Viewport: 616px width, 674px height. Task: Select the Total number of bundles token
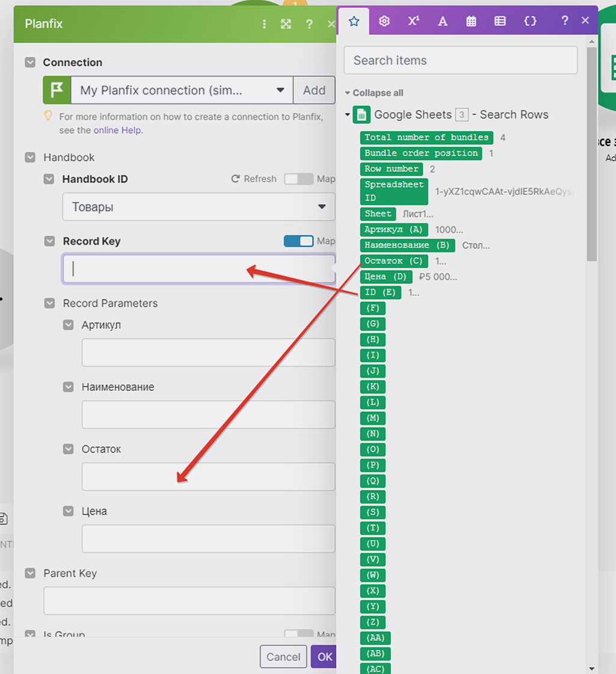click(x=427, y=138)
